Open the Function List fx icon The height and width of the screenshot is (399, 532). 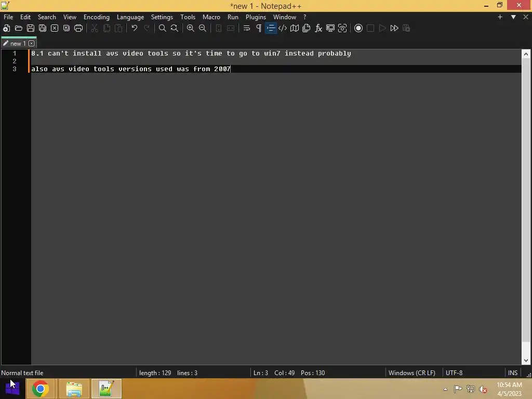[x=318, y=28]
